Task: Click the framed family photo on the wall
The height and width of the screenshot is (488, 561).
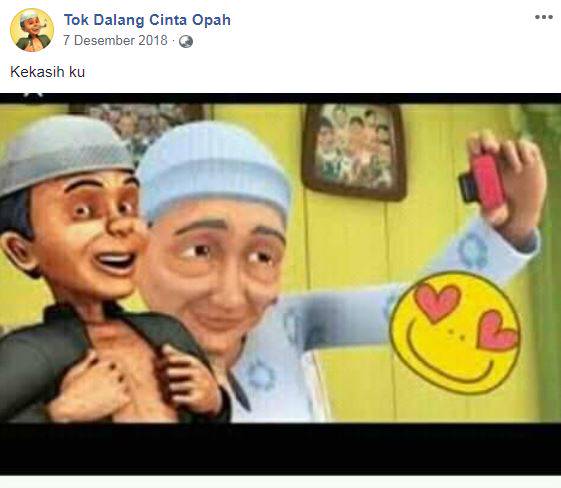Action: pos(354,151)
